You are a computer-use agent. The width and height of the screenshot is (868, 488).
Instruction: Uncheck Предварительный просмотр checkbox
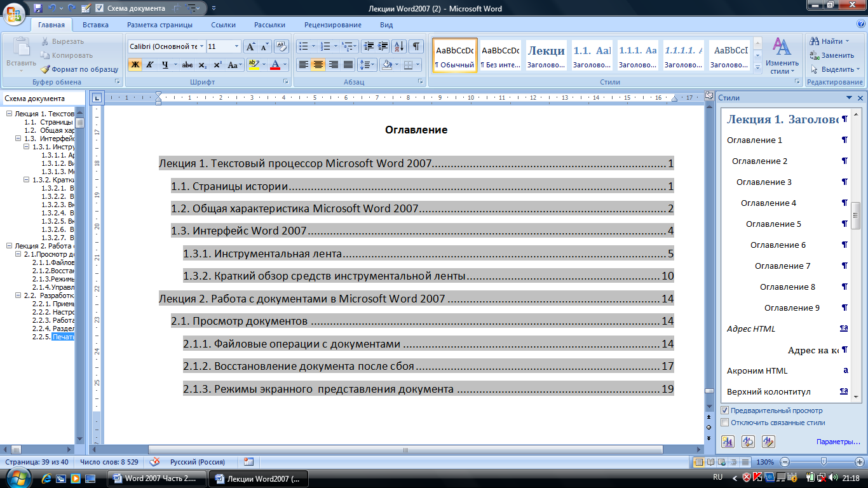pyautogui.click(x=725, y=410)
